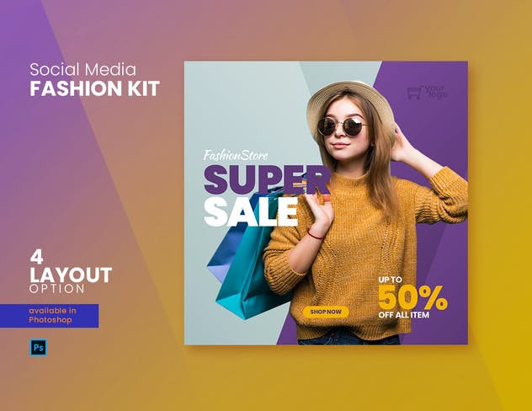This screenshot has height=411, width=532.
Task: Click the shopping cart logo icon
Action: point(414,93)
